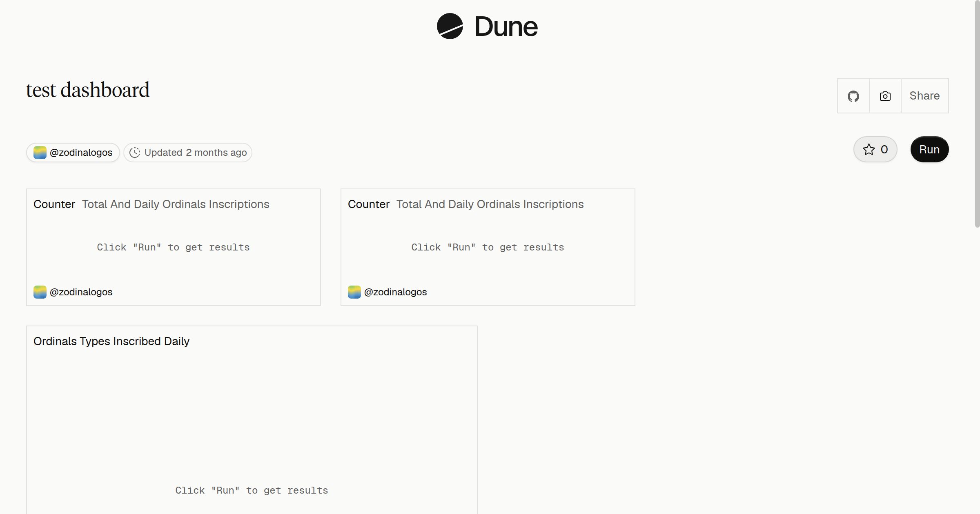Viewport: 980px width, 514px height.
Task: Click the camera screenshot icon
Action: (885, 96)
